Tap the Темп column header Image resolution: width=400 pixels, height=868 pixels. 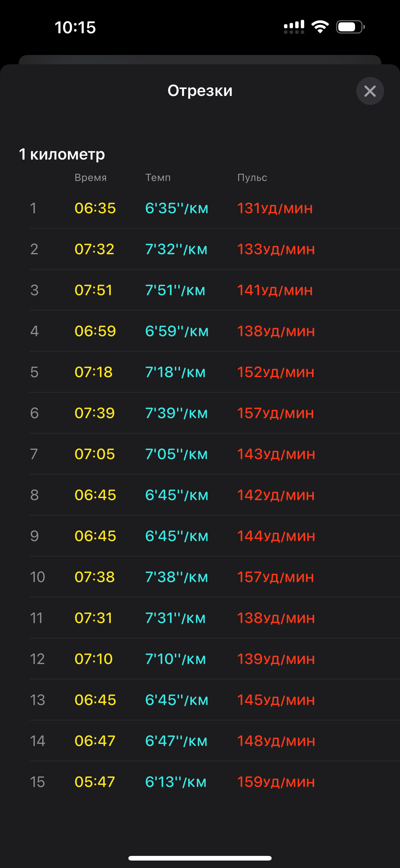click(158, 178)
